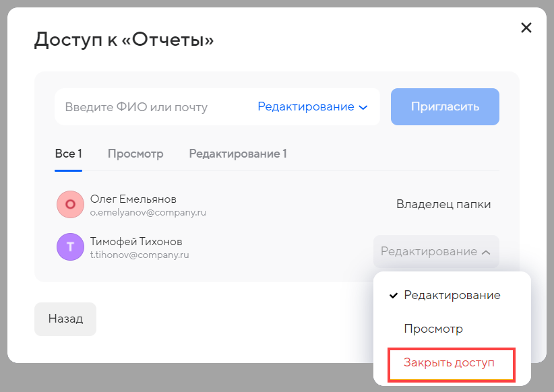554x392 pixels.
Task: Choose Просмотр in the permission menu
Action: (433, 329)
